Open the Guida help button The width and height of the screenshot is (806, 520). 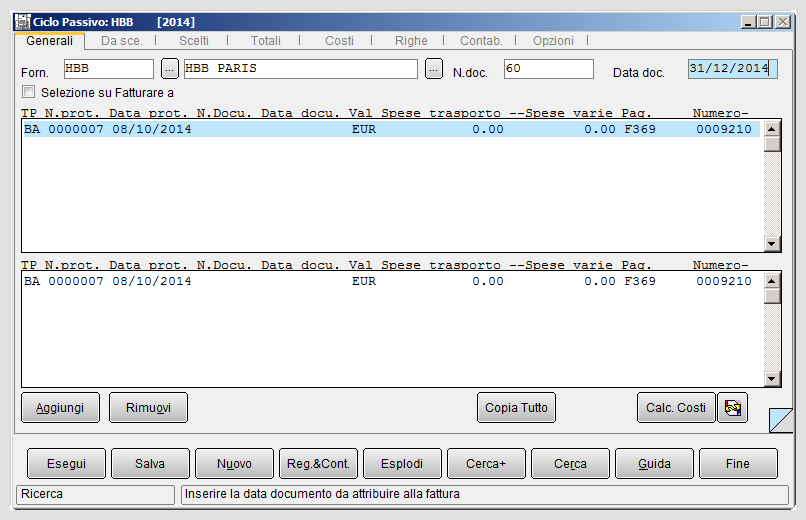[654, 464]
